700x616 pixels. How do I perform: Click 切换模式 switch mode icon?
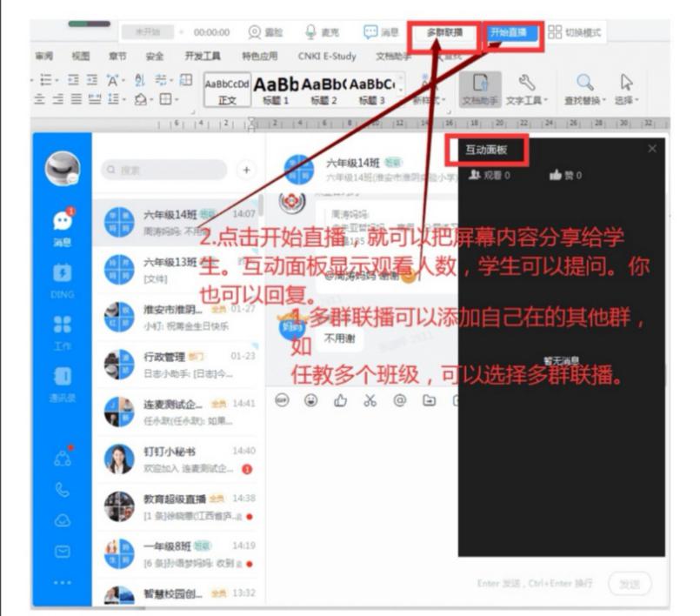pyautogui.click(x=577, y=33)
